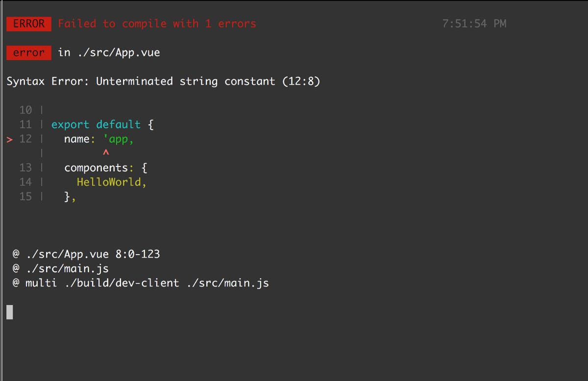Click ./build/dev-client in the multi line
This screenshot has height=381, width=588.
coord(122,283)
